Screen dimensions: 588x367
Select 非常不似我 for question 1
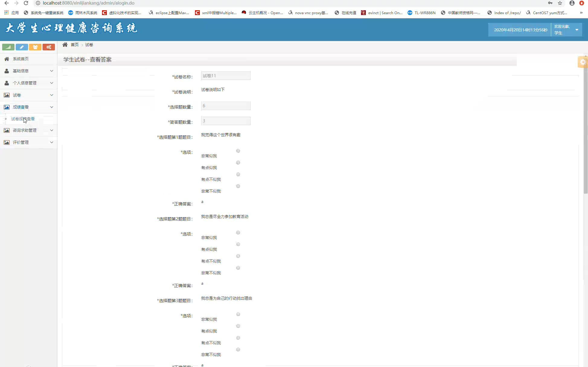pyautogui.click(x=238, y=186)
